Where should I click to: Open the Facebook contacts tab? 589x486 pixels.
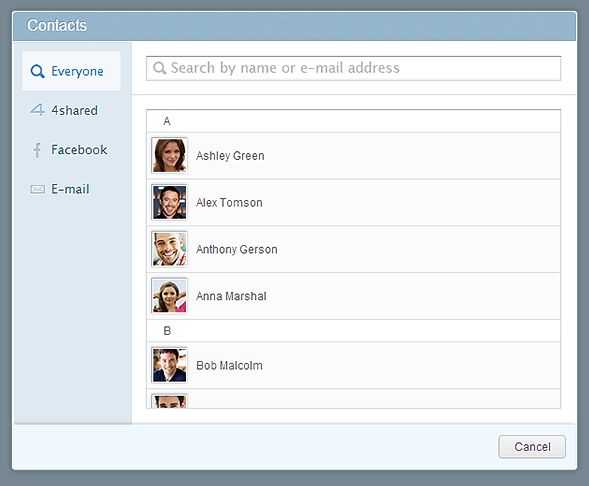pos(71,149)
